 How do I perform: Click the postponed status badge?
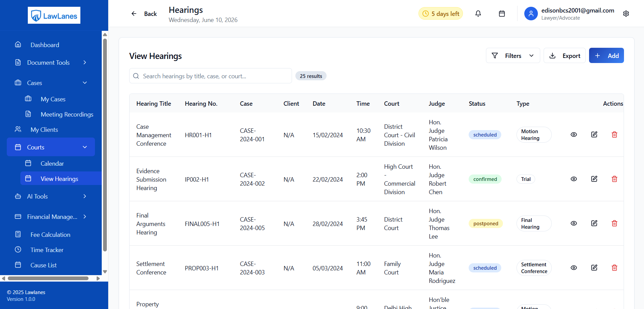486,224
